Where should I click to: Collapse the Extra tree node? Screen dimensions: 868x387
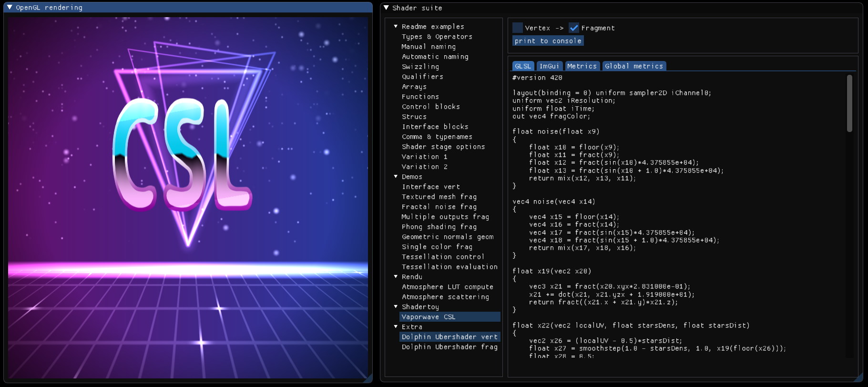click(396, 326)
